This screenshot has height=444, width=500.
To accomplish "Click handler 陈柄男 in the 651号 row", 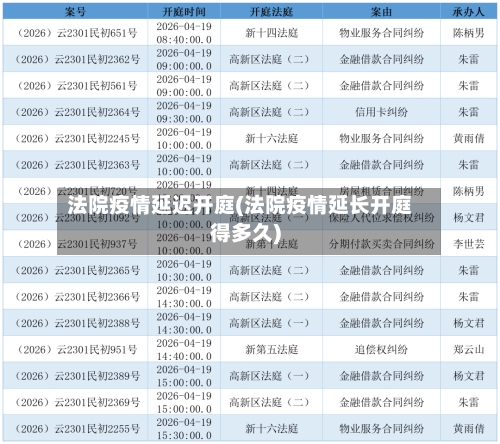I will point(468,33).
